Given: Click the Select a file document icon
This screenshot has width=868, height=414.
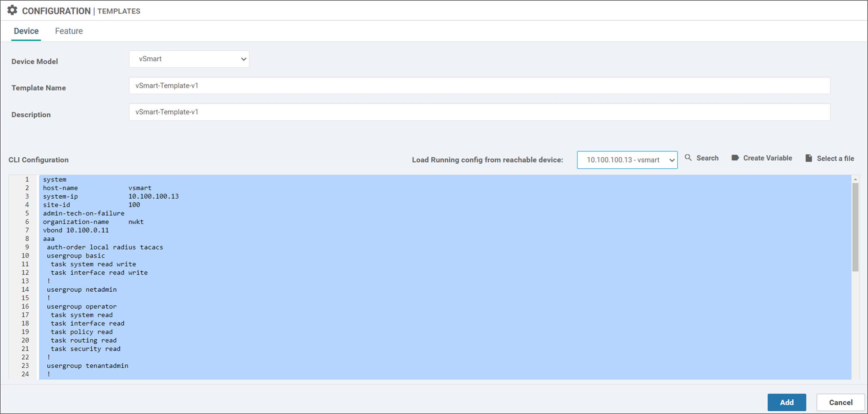Looking at the screenshot, I should point(808,158).
